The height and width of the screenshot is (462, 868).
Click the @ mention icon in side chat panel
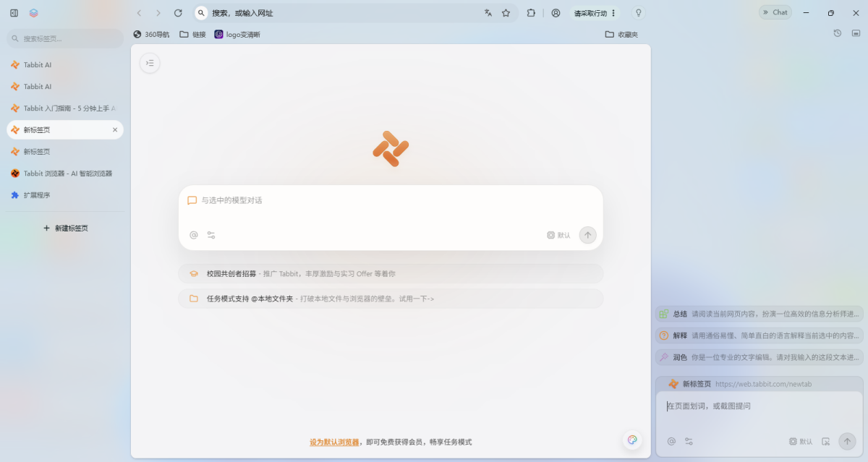(671, 441)
